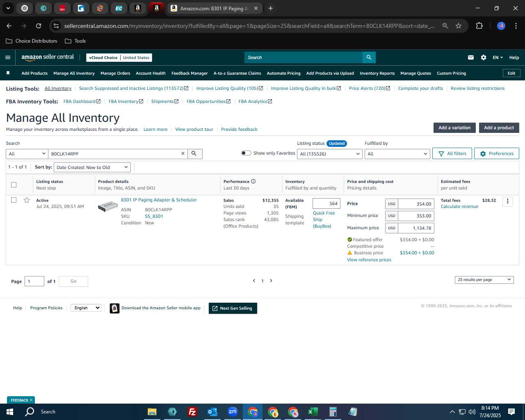Open the Manage Orders menu item
The width and height of the screenshot is (525, 420).
pyautogui.click(x=115, y=73)
